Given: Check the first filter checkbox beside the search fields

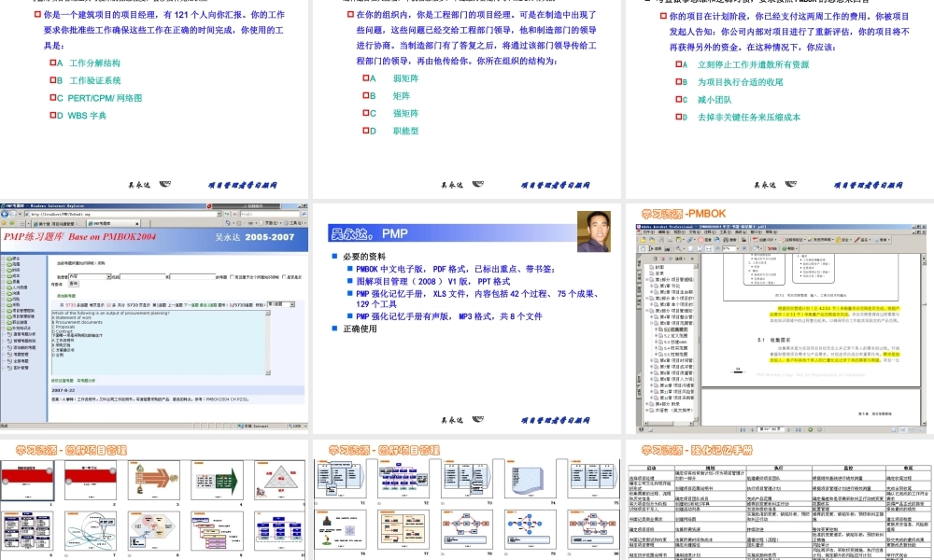Looking at the screenshot, I should 231,277.
